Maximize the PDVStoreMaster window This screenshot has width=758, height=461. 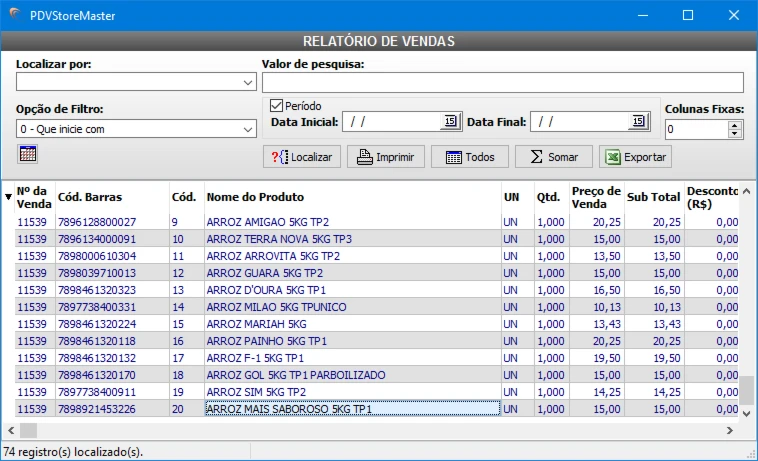coord(687,15)
